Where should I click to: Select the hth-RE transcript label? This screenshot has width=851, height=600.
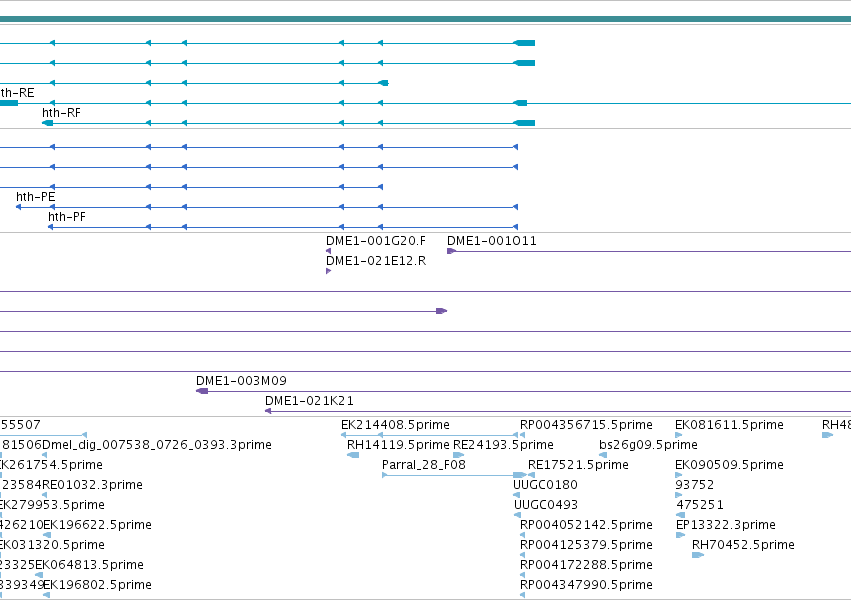point(17,93)
